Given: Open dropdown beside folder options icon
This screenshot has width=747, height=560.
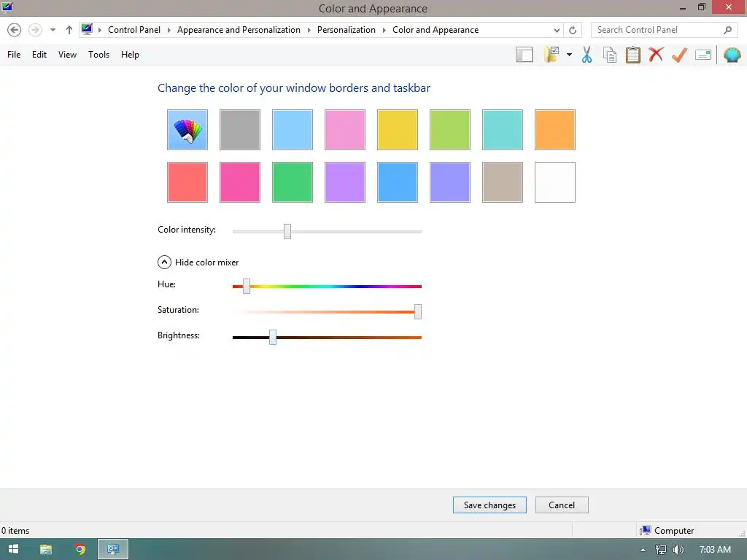Looking at the screenshot, I should click(569, 54).
